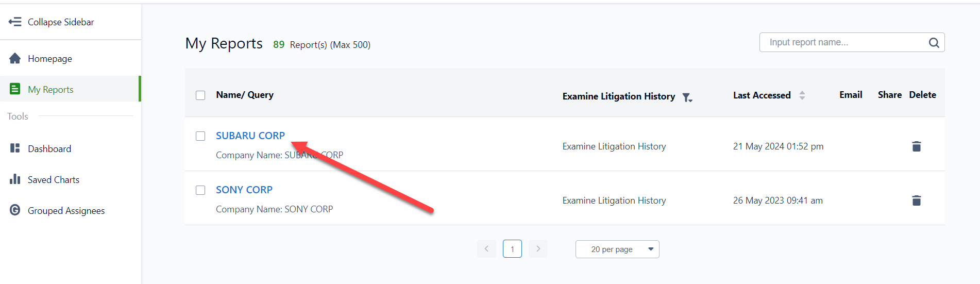Click the Homepage house icon

pyautogui.click(x=15, y=58)
